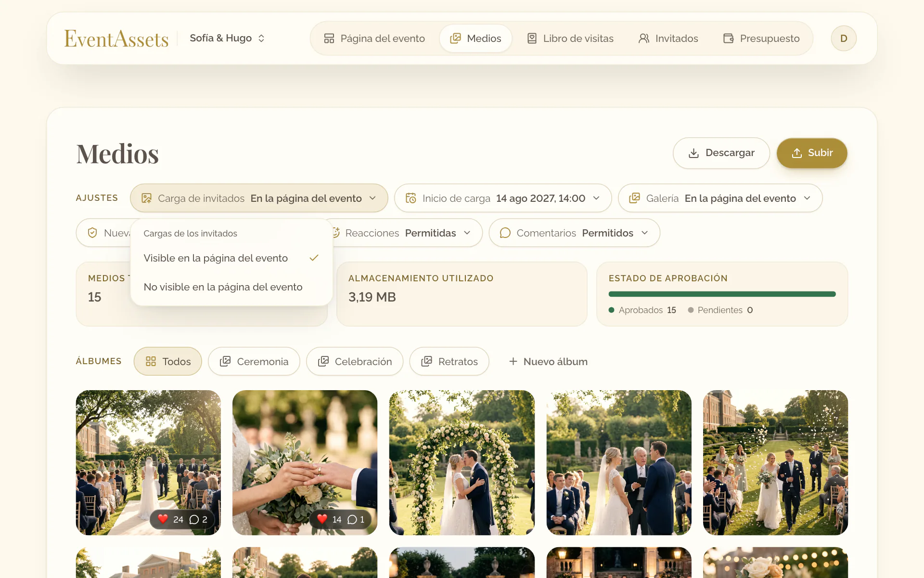Open the Libro de visitas tab
Screen dimensions: 924x578
tap(570, 39)
